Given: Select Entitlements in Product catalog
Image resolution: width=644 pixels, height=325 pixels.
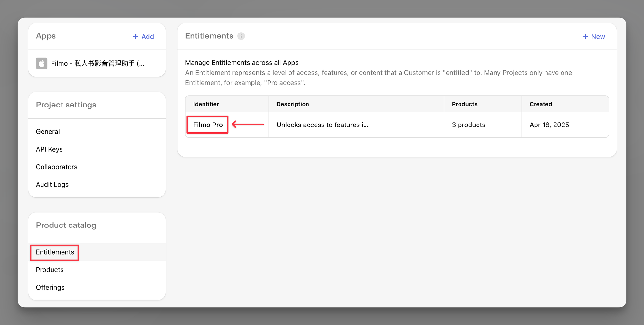Looking at the screenshot, I should pos(55,252).
